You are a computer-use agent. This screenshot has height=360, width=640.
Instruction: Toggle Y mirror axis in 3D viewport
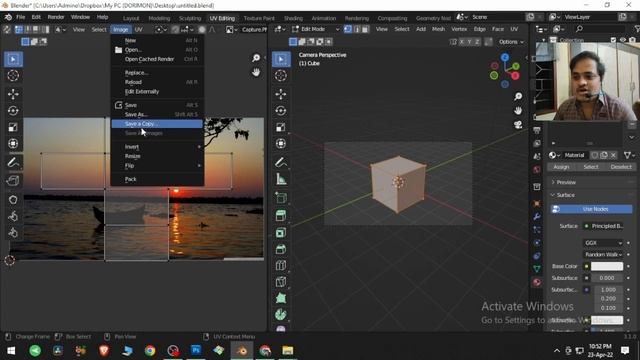[x=469, y=42]
